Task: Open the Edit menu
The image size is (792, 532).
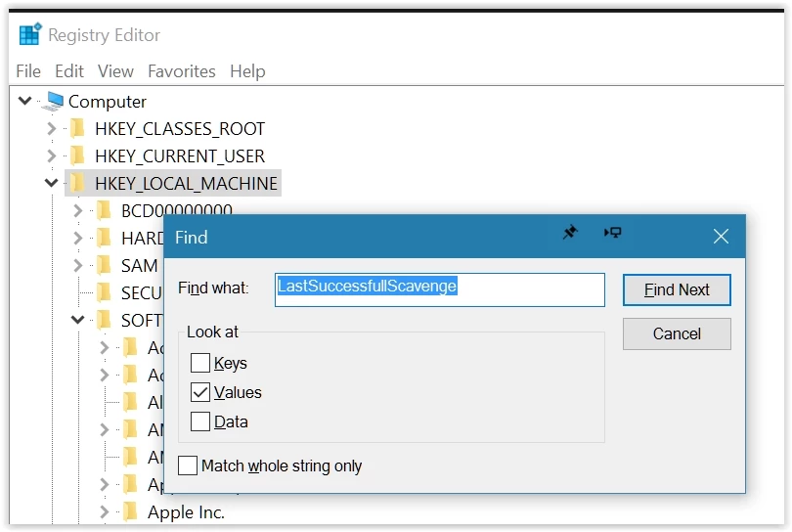Action: (69, 71)
